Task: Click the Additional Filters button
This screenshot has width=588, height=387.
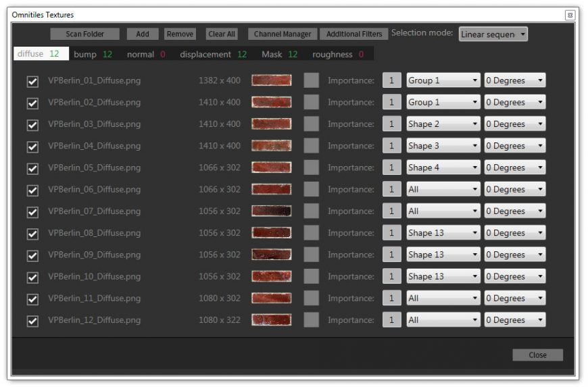Action: 353,34
